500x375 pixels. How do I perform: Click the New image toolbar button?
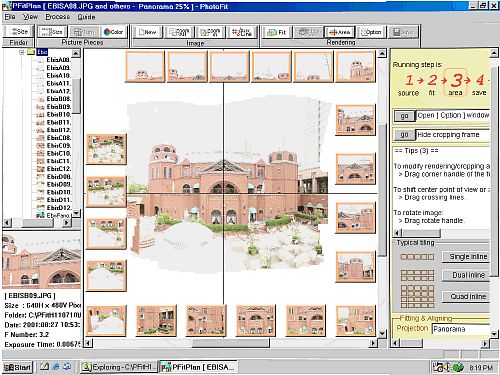[148, 32]
